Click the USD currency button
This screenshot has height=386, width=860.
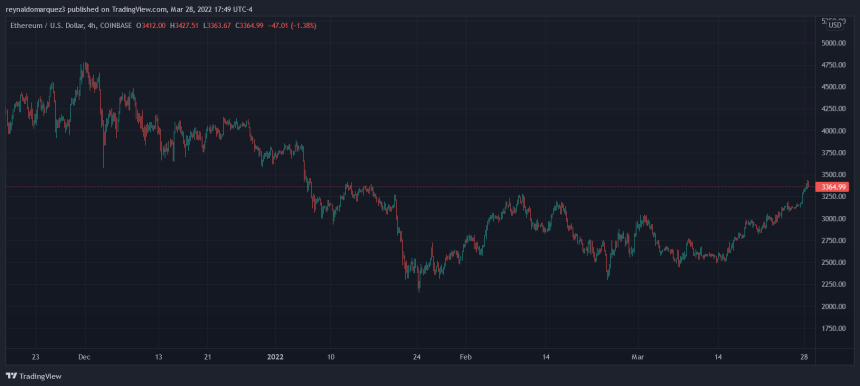835,25
